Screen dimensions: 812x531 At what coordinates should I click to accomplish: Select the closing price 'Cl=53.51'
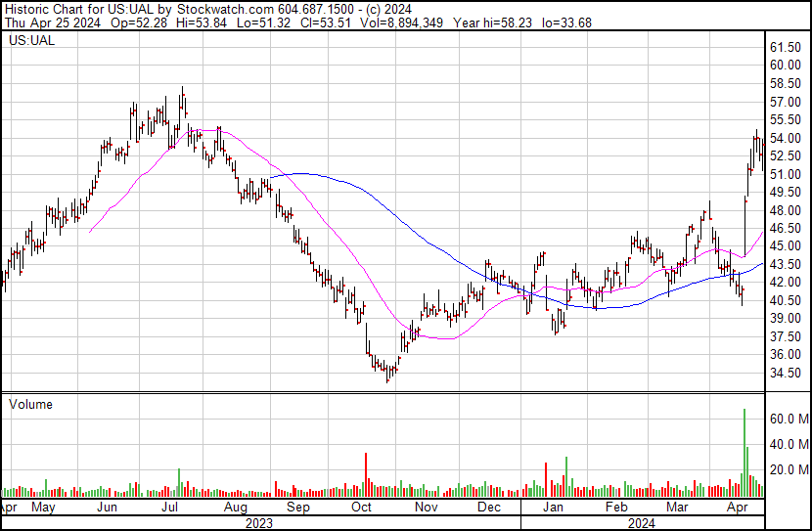tap(325, 22)
